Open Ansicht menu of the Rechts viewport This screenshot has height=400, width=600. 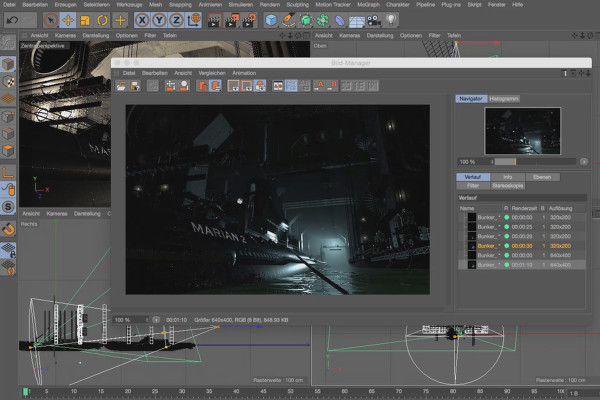[x=31, y=214]
